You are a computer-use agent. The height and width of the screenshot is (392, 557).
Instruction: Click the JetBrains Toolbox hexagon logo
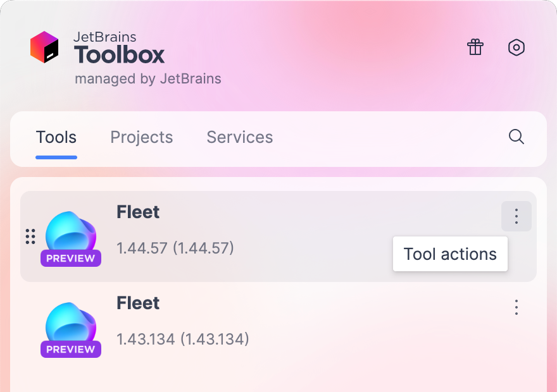coord(46,47)
